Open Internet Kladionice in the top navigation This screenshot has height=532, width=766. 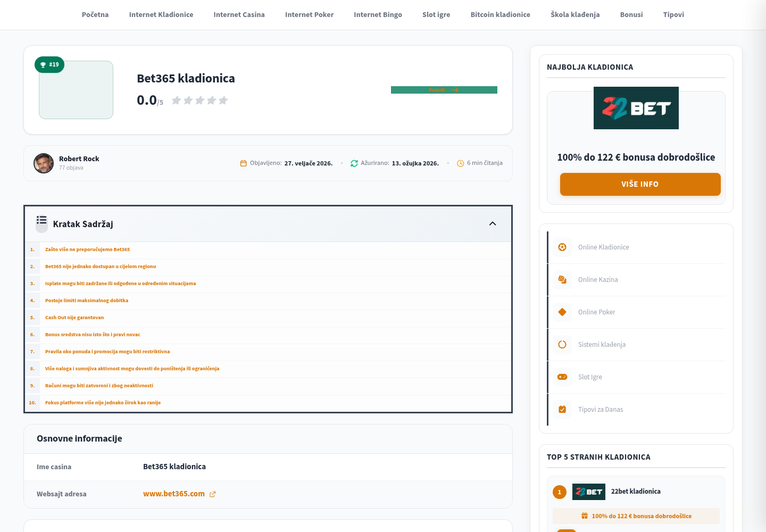161,15
